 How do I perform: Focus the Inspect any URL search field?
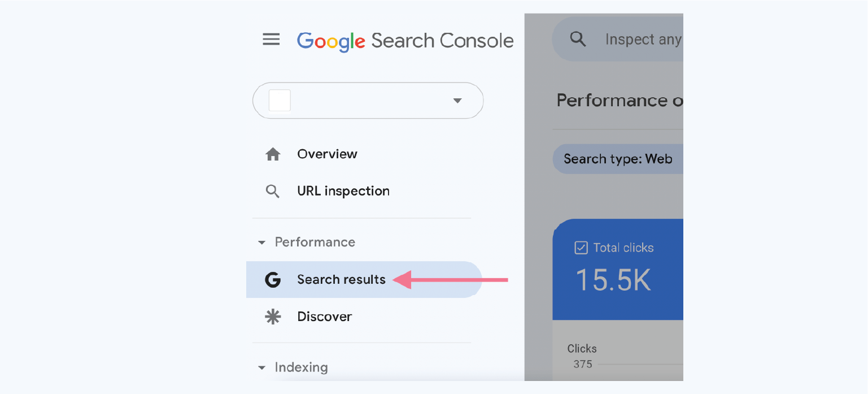(x=617, y=39)
